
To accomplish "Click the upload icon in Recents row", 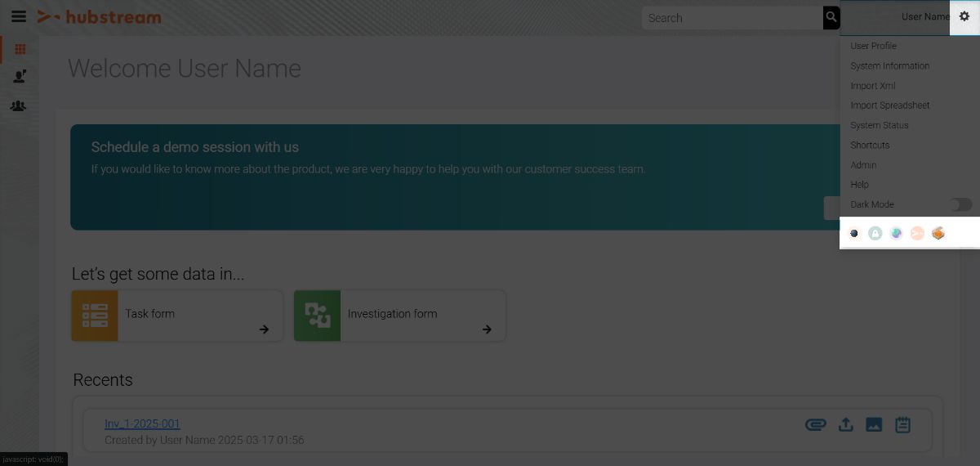I will [x=846, y=424].
